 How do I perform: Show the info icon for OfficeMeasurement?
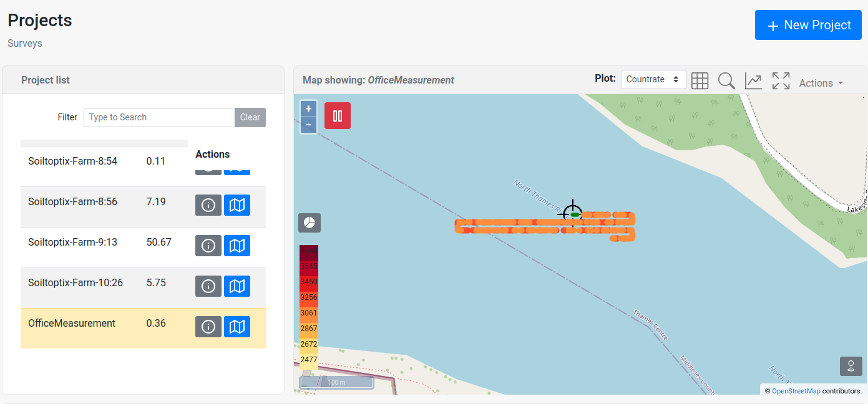[208, 327]
